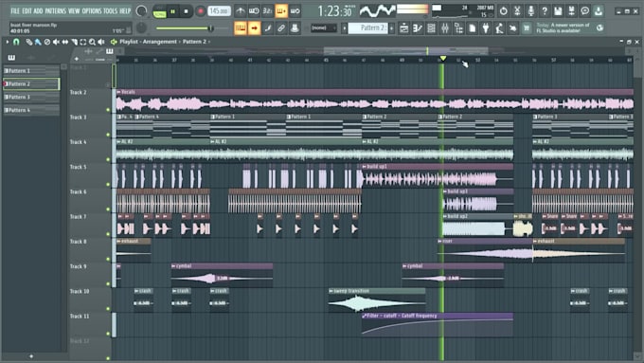The image size is (644, 363).
Task: Open the EDIT menu
Action: coord(27,11)
